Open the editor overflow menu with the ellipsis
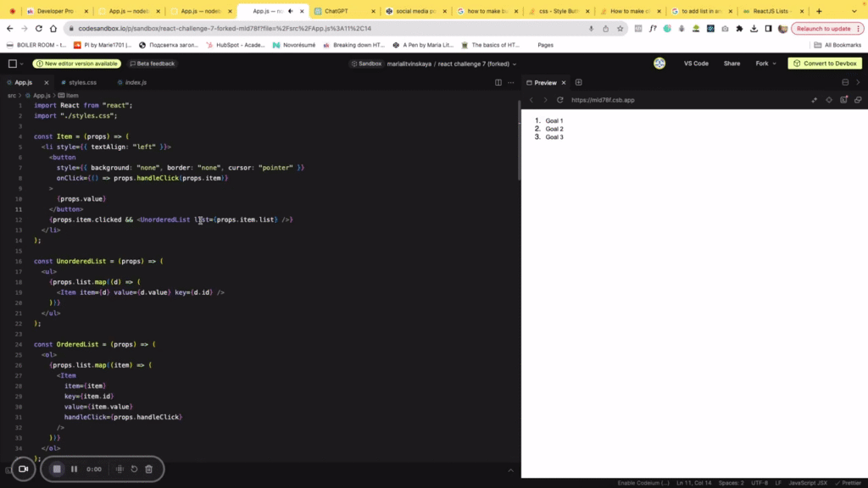Viewport: 868px width, 488px height. pyautogui.click(x=510, y=83)
